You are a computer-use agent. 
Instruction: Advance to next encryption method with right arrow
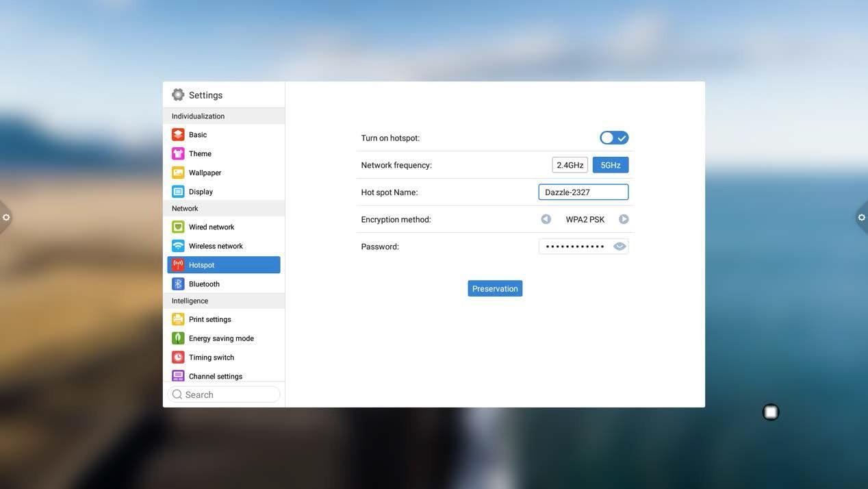coord(624,219)
